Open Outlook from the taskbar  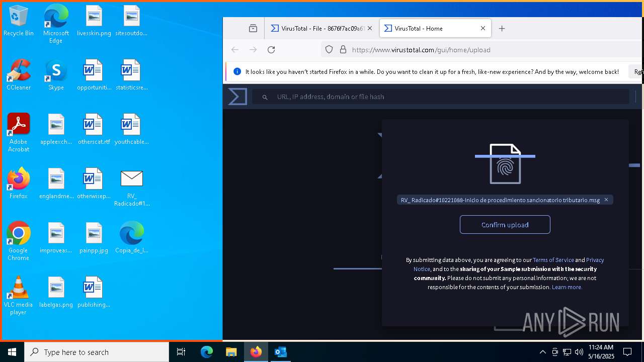280,352
